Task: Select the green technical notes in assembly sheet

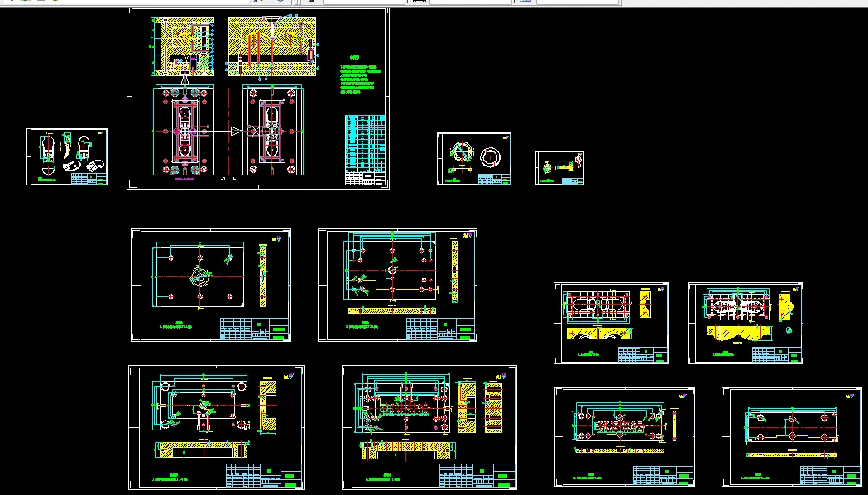Action: (360, 76)
